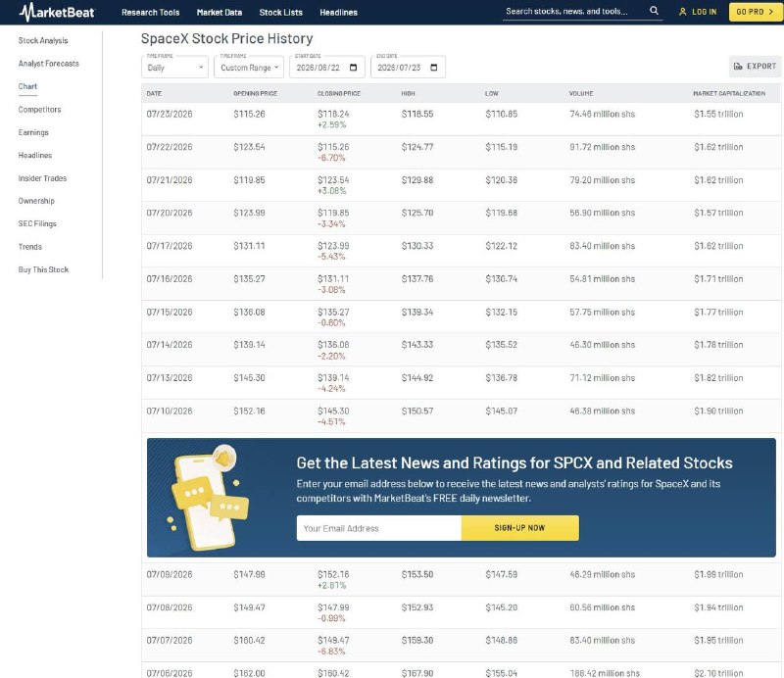Click the $139.34 high price cell
Viewport: 784px width, 678px height.
[x=417, y=312]
